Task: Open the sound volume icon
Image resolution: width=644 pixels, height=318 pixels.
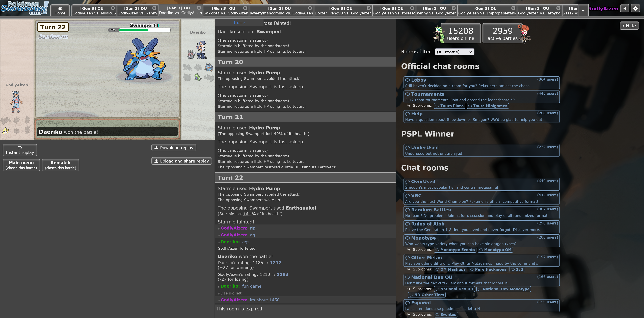Action: coord(625,9)
